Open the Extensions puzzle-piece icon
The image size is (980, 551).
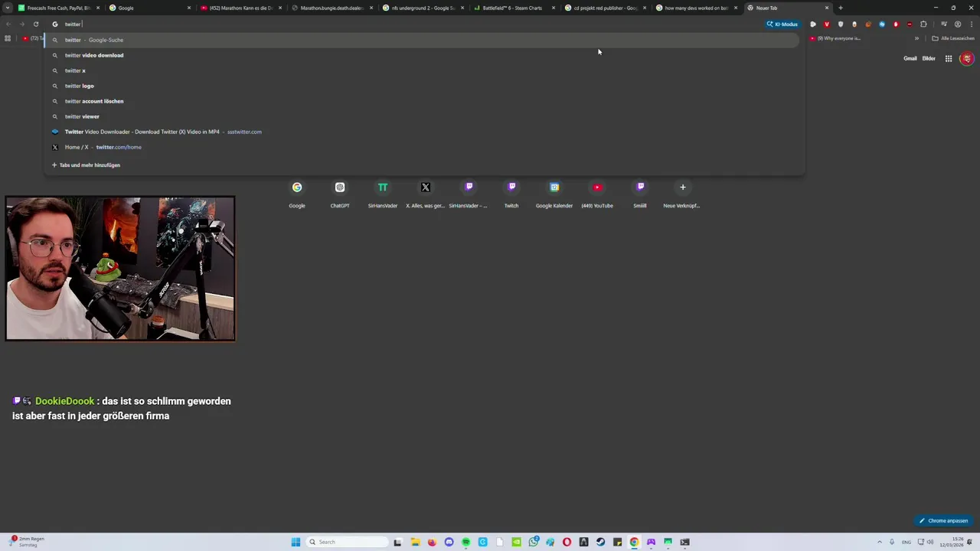pos(923,24)
